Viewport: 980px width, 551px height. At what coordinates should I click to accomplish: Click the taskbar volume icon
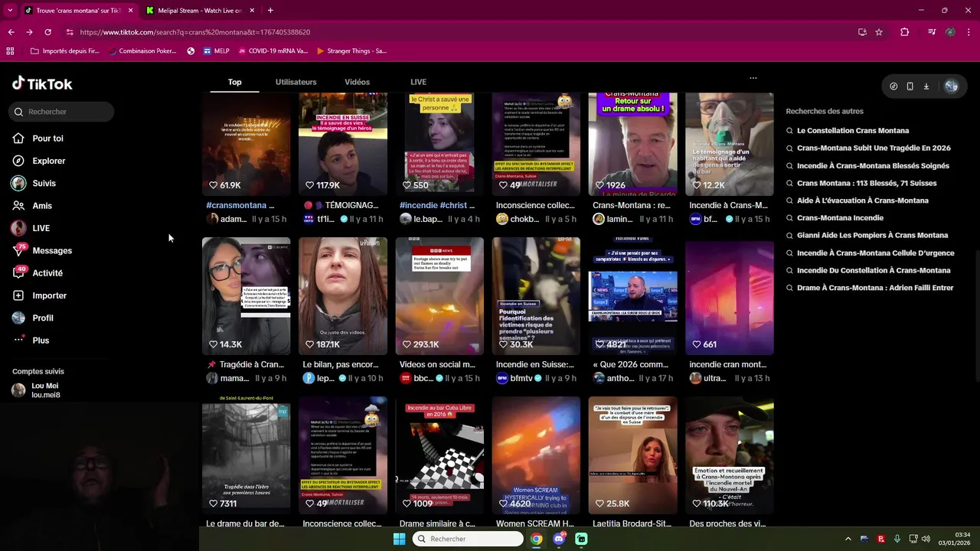(x=926, y=539)
